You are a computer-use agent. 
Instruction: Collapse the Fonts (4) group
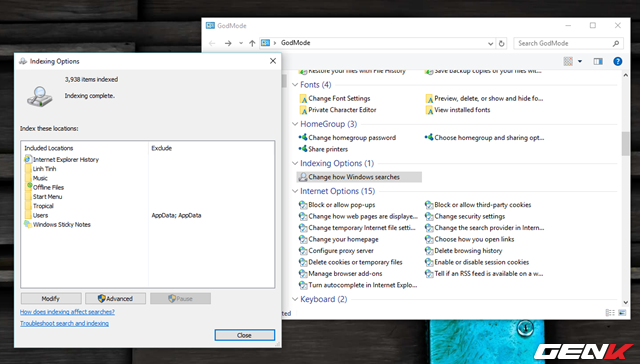pos(295,85)
